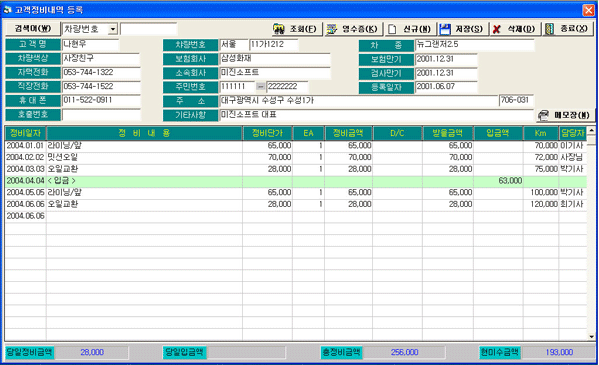Click the 등록일자 field 2001.06.07
Viewport: 599px width, 365px height.
(x=446, y=87)
